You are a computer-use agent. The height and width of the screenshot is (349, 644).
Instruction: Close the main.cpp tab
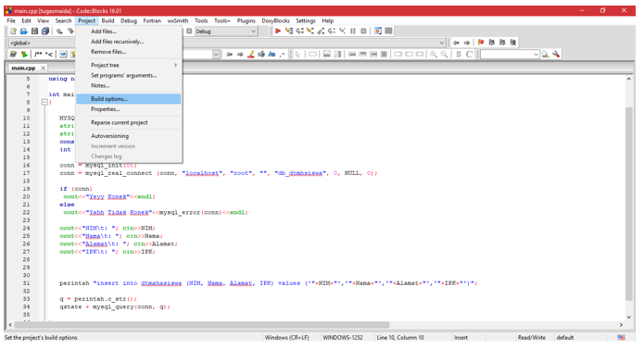pyautogui.click(x=44, y=69)
